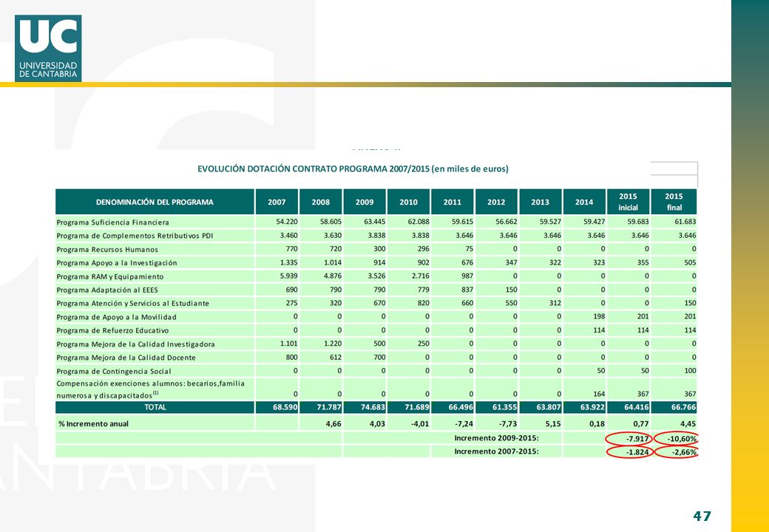Viewport: 769px width, 532px height.
Task: Select the 2013 column header
Action: tap(540, 202)
